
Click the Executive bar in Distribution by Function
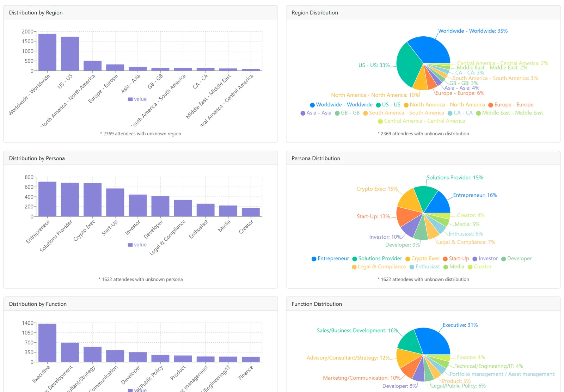pyautogui.click(x=47, y=343)
